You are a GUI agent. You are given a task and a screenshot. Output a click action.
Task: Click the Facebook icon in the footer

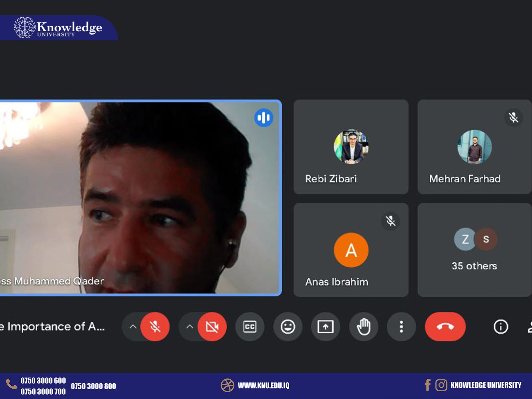pyautogui.click(x=428, y=385)
